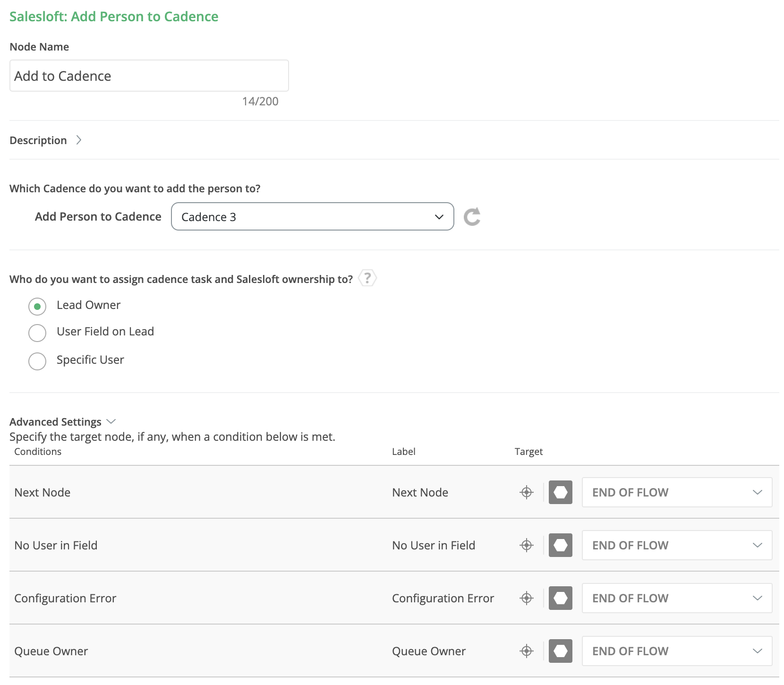Click the No User in Field label text
784x685 pixels.
(434, 545)
